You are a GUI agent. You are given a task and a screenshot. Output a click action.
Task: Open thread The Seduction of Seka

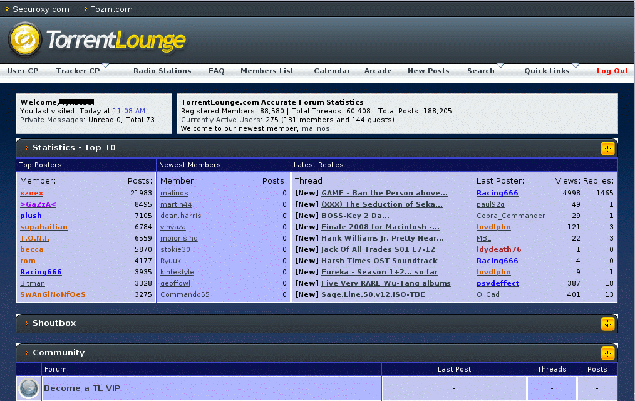(x=382, y=204)
